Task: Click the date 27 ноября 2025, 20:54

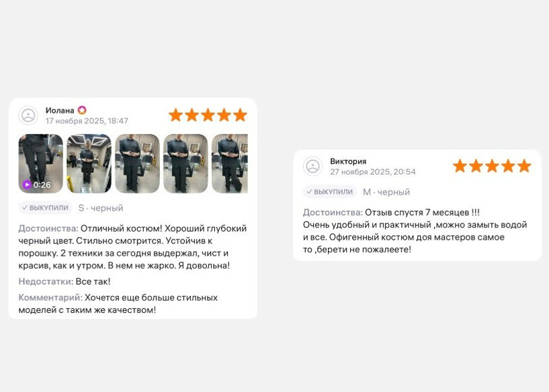Action: click(373, 172)
